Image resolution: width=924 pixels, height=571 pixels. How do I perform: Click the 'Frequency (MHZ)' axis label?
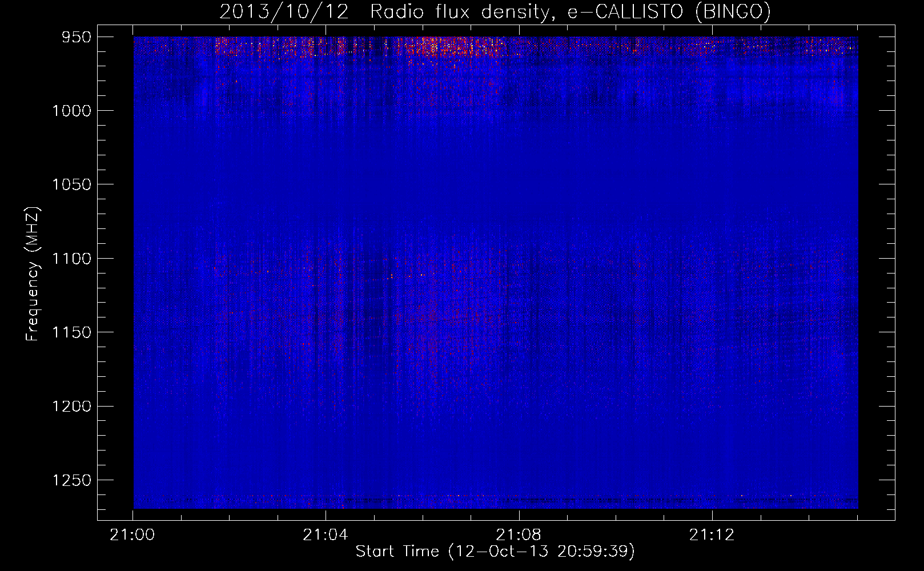[33, 274]
